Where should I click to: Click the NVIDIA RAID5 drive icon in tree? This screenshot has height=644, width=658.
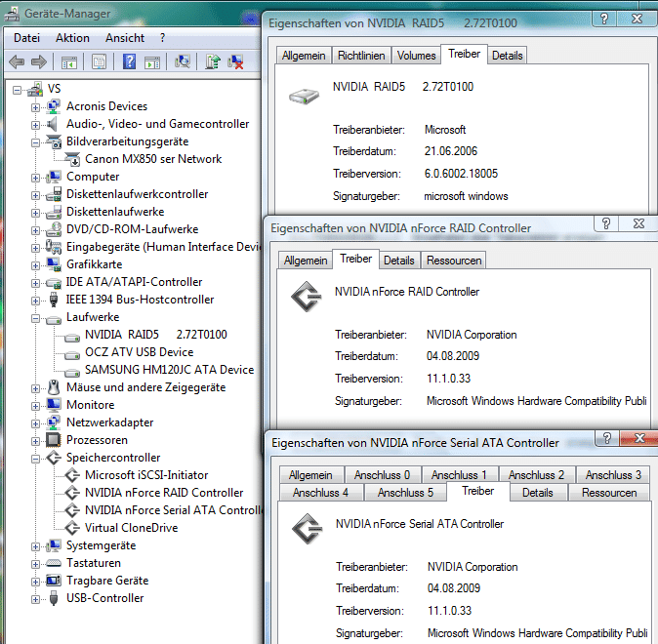[x=72, y=337]
